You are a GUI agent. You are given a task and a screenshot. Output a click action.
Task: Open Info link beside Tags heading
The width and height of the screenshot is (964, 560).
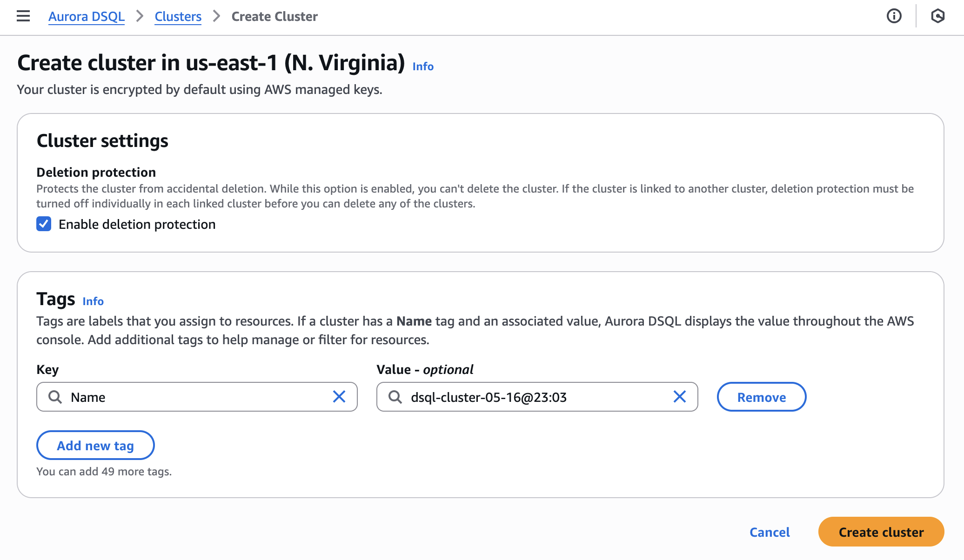(93, 301)
